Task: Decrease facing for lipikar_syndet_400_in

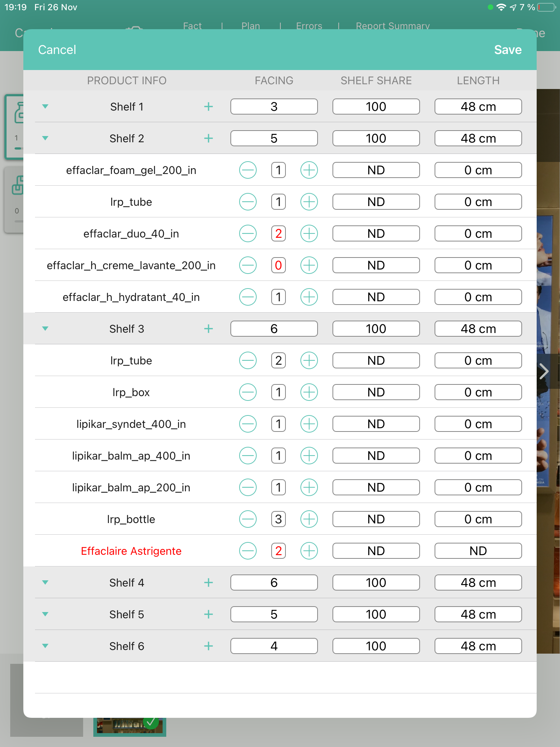Action: pos(248,424)
